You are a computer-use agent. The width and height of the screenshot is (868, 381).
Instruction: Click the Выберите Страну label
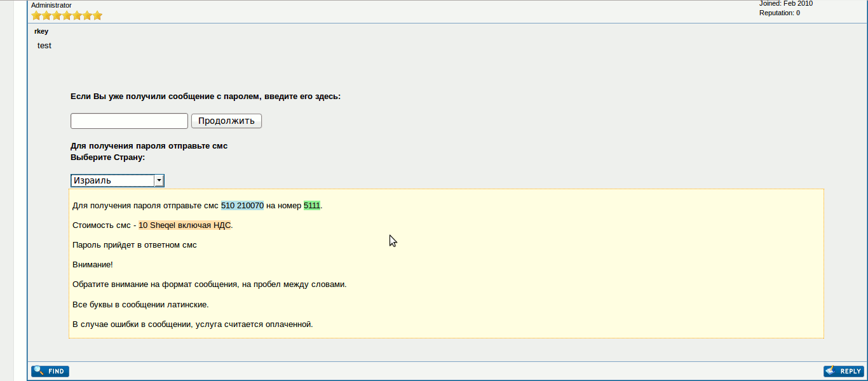tap(107, 157)
